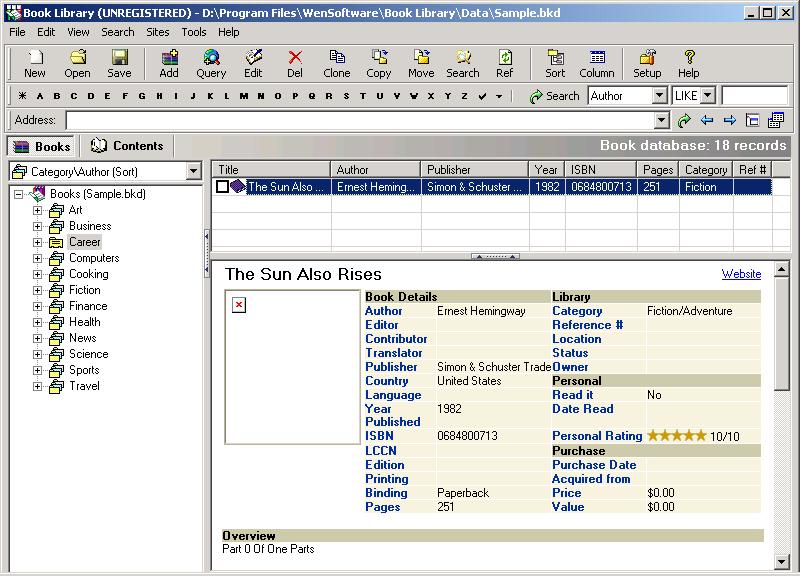Open the Sort tool
The height and width of the screenshot is (576, 800).
click(x=555, y=64)
